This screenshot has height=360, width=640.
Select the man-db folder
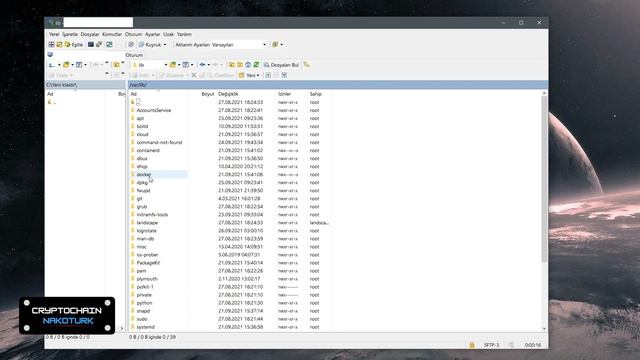145,239
